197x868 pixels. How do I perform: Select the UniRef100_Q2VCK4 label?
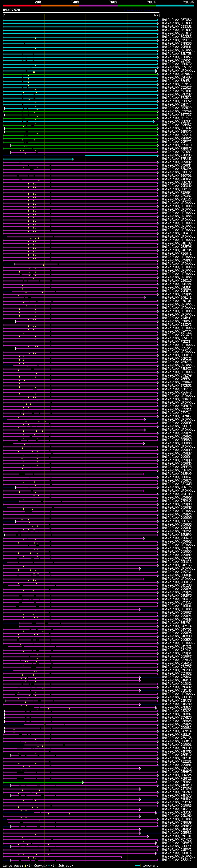click(177, 60)
